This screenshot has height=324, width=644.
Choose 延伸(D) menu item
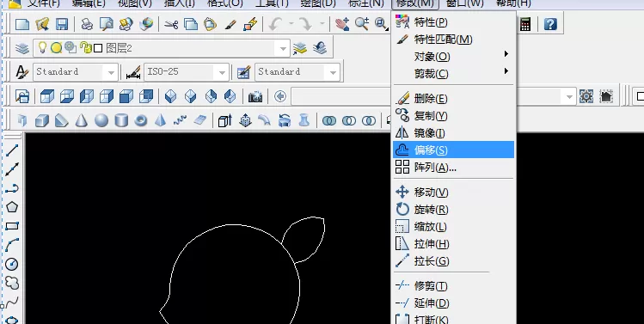(453, 303)
